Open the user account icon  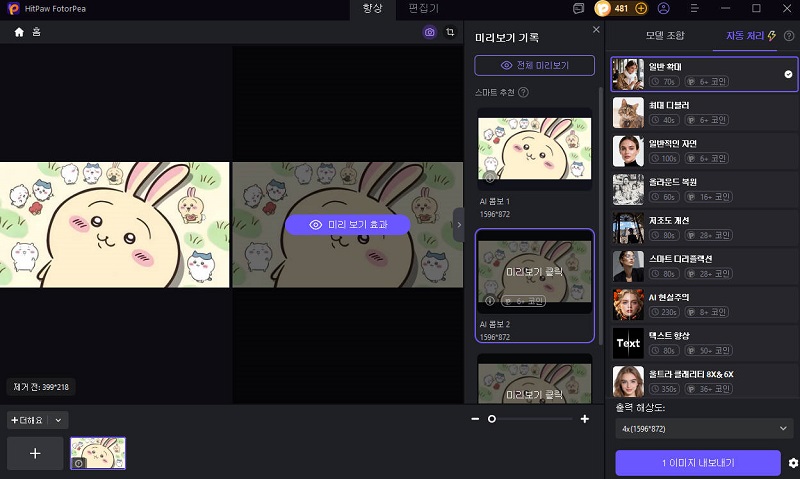[664, 8]
